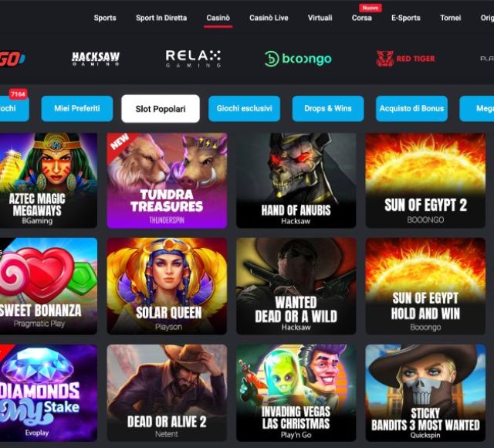Open Sticky Bandits 3 Most Wanted
The height and width of the screenshot is (448, 494).
click(x=425, y=393)
